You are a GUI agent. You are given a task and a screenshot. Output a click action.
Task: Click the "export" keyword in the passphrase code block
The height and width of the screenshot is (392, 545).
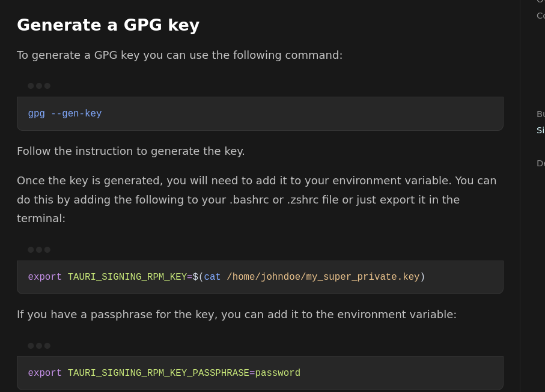tap(44, 373)
